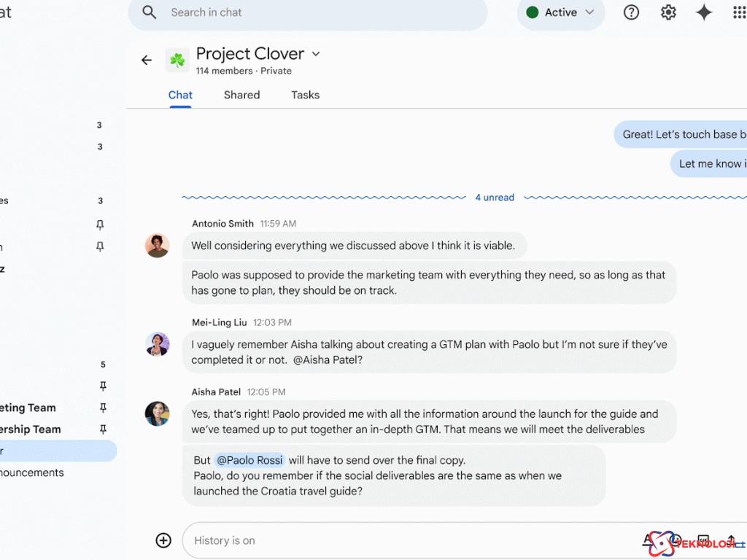Switch to the Tasks tab
This screenshot has height=560, width=747.
305,95
